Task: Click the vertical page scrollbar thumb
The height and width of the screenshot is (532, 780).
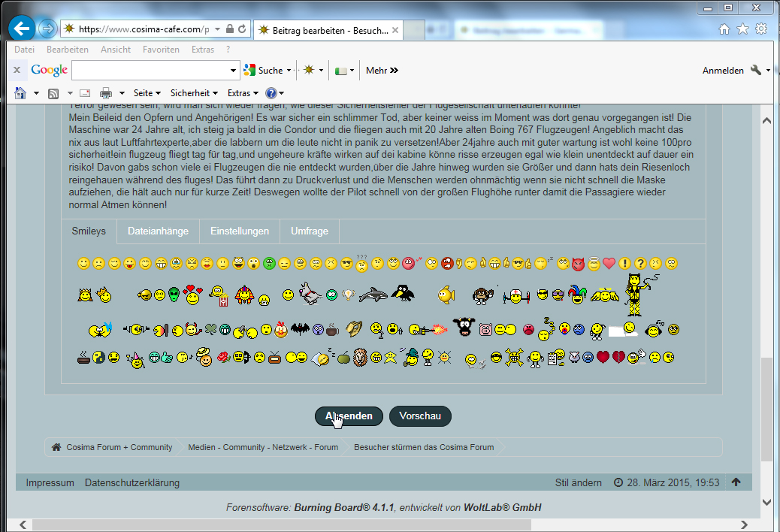Action: 766,410
